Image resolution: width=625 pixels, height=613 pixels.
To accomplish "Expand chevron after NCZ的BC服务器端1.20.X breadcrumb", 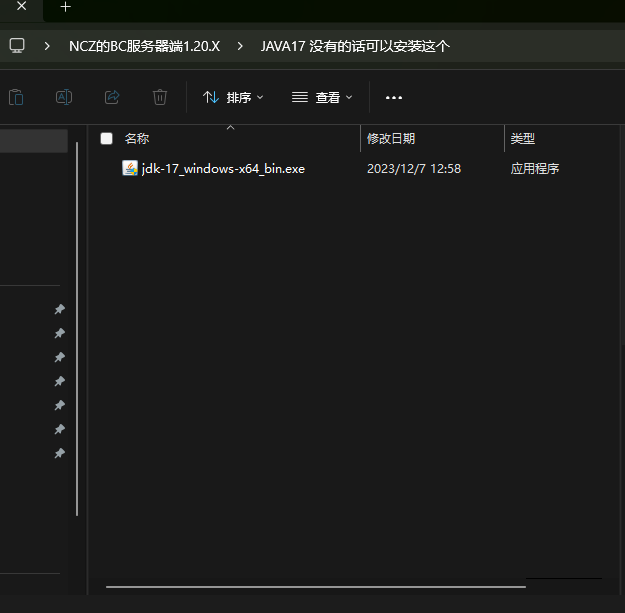I will tap(240, 46).
